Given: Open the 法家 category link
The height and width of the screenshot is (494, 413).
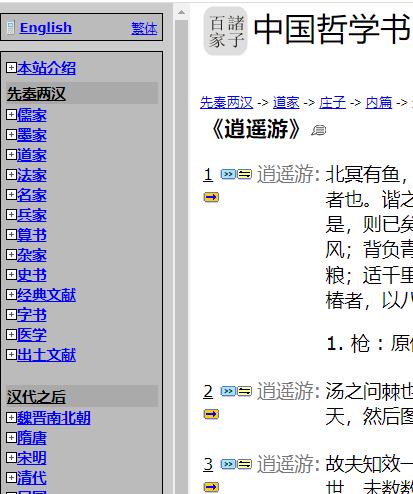Looking at the screenshot, I should 32,175.
